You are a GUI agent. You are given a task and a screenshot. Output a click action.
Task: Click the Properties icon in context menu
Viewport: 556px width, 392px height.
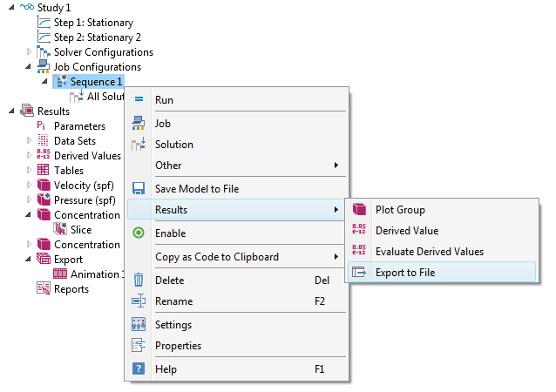[x=139, y=345]
